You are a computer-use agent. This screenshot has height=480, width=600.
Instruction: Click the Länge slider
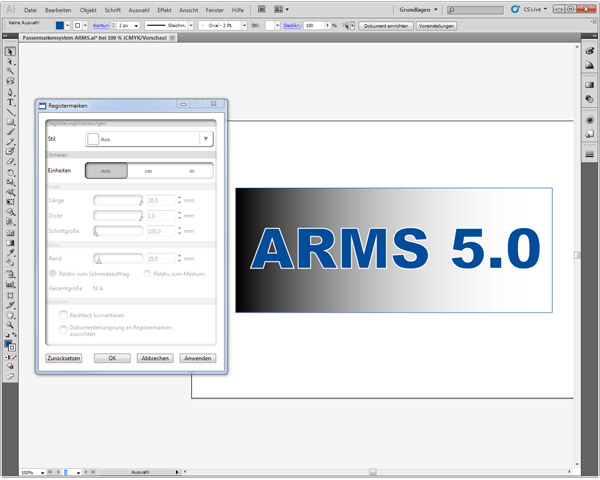coord(118,200)
